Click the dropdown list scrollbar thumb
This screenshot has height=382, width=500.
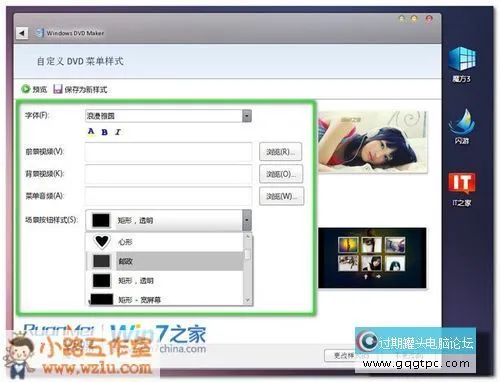(x=247, y=255)
